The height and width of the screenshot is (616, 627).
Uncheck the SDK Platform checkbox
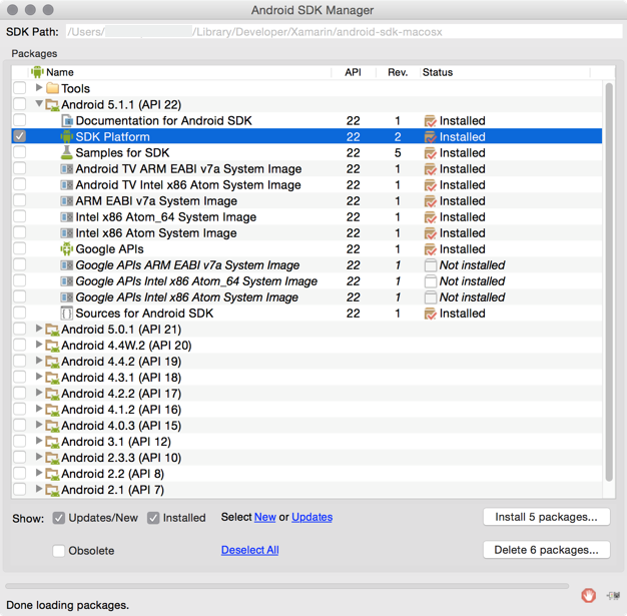pyautogui.click(x=20, y=136)
